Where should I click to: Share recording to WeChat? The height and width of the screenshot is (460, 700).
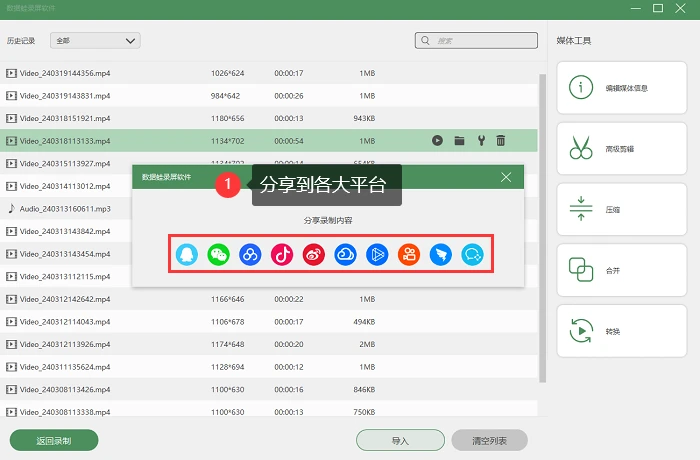(218, 255)
